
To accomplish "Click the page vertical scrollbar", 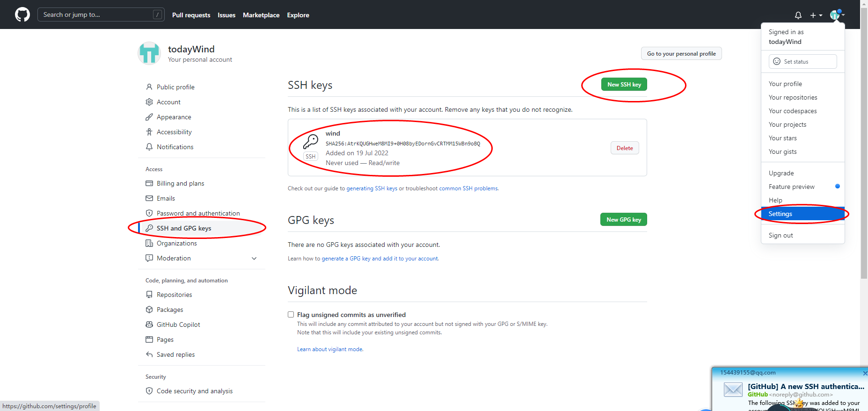I will (x=864, y=140).
